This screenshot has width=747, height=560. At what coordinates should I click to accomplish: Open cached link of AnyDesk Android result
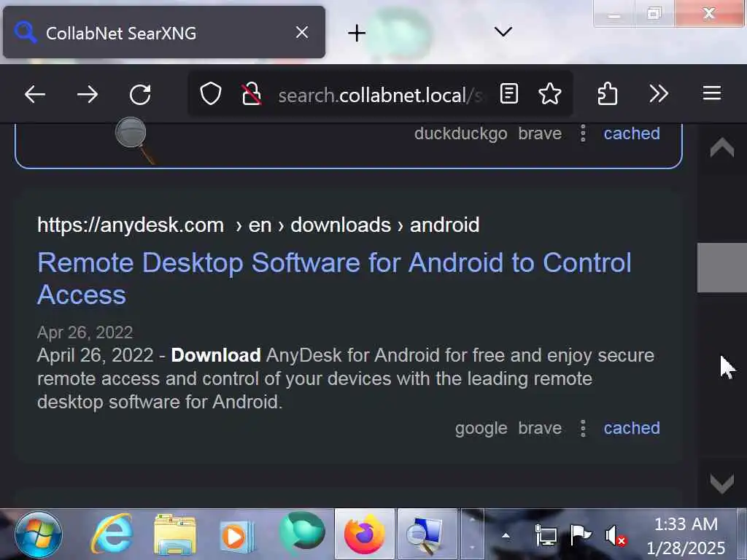632,428
